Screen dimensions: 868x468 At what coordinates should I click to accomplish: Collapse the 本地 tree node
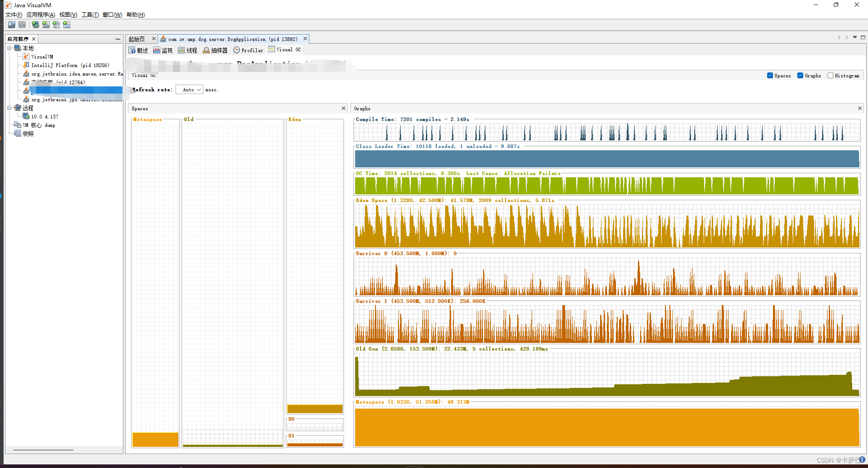click(9, 48)
